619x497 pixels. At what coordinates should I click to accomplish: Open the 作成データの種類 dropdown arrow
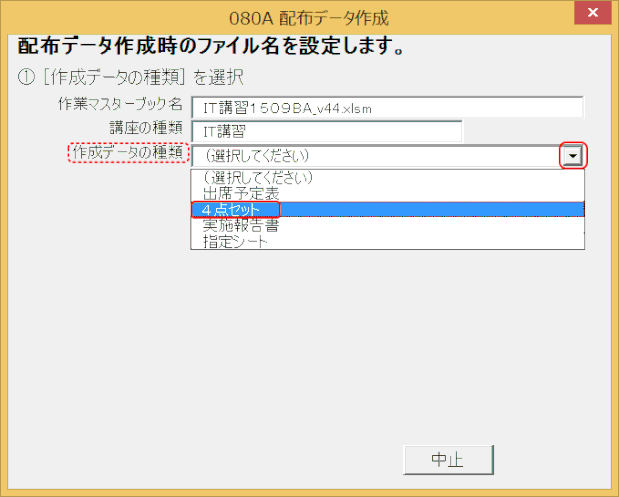pos(573,156)
